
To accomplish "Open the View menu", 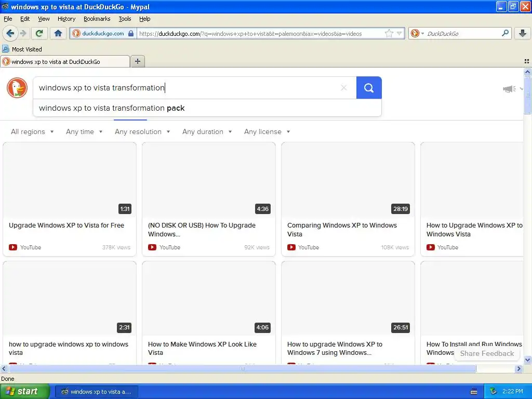I will point(44,19).
